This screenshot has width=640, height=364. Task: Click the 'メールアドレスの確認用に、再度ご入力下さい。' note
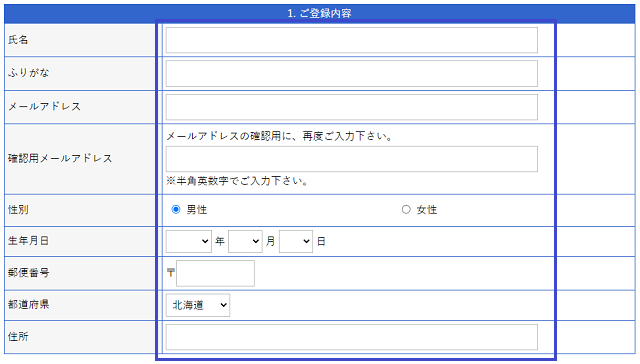point(279,136)
